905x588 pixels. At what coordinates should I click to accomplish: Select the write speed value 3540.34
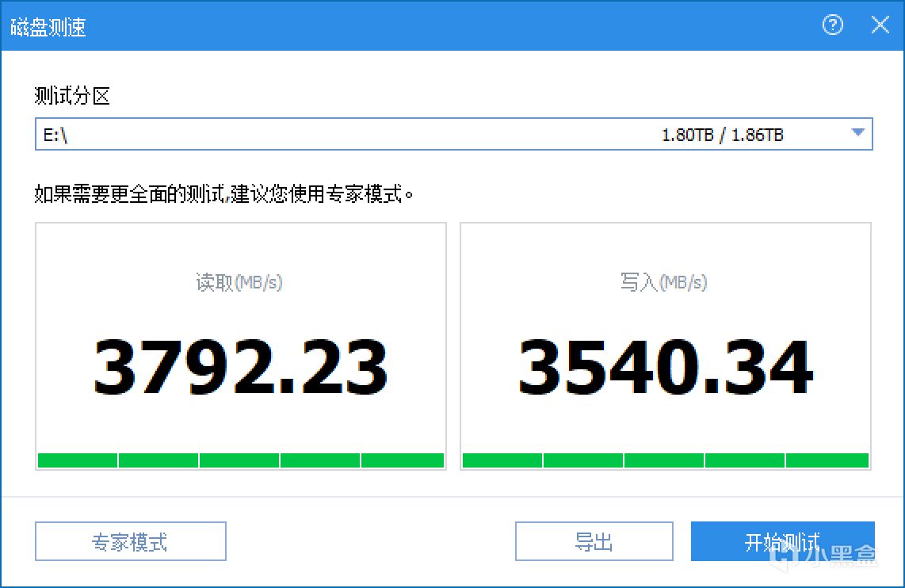[666, 367]
